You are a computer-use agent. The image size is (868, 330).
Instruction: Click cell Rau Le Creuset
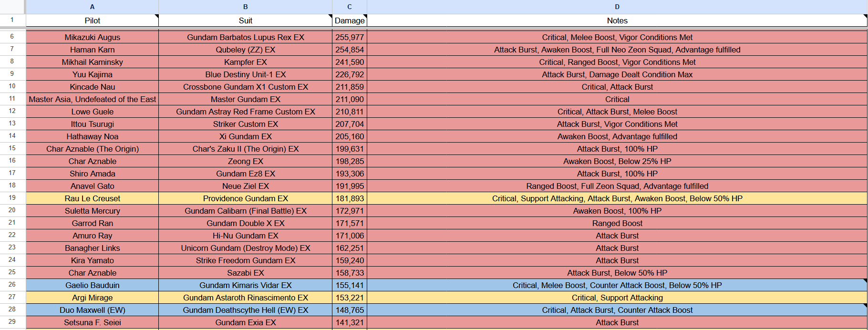[92, 198]
